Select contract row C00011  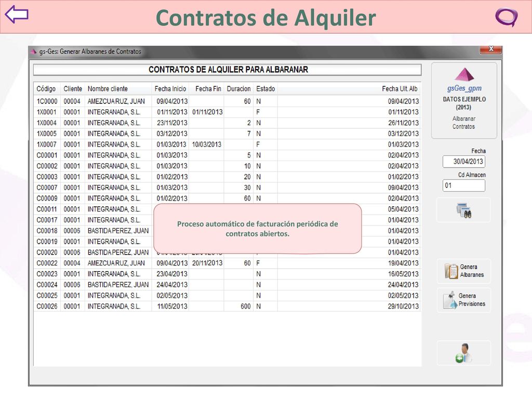[227, 209]
